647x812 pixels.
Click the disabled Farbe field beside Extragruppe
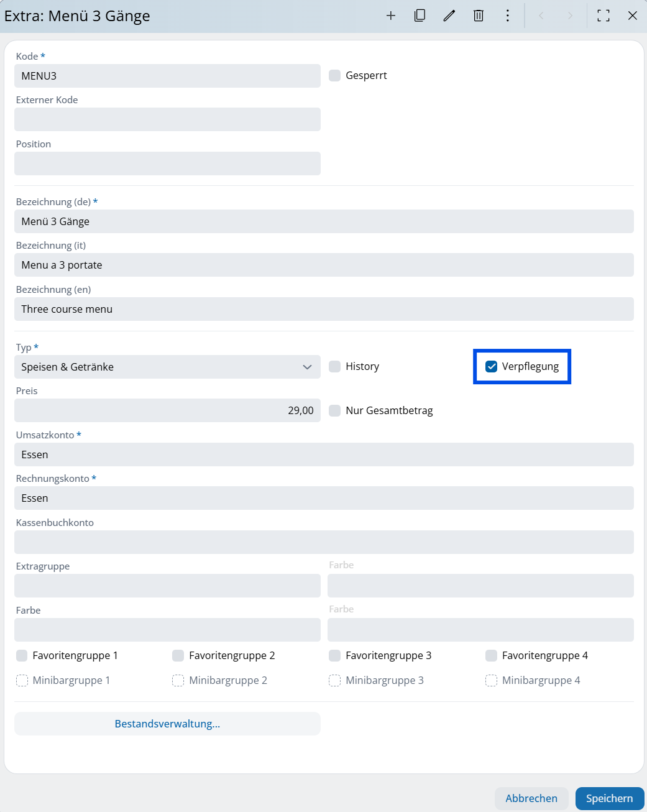480,586
